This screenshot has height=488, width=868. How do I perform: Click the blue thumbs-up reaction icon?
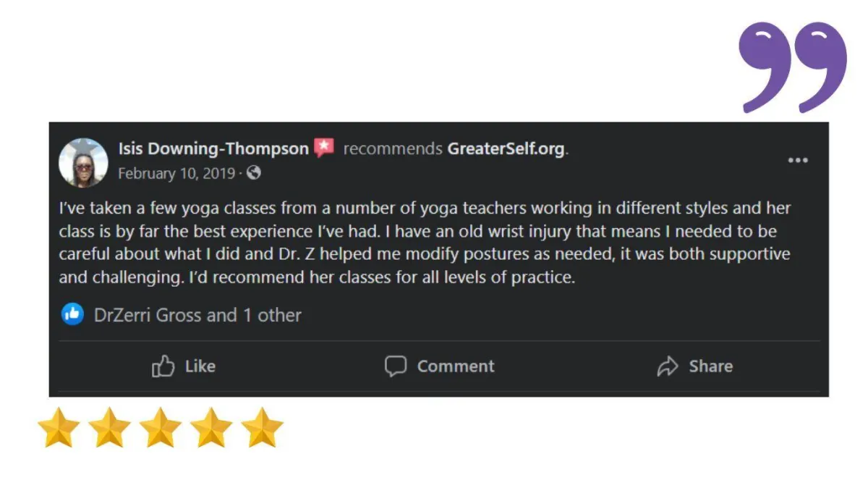72,314
